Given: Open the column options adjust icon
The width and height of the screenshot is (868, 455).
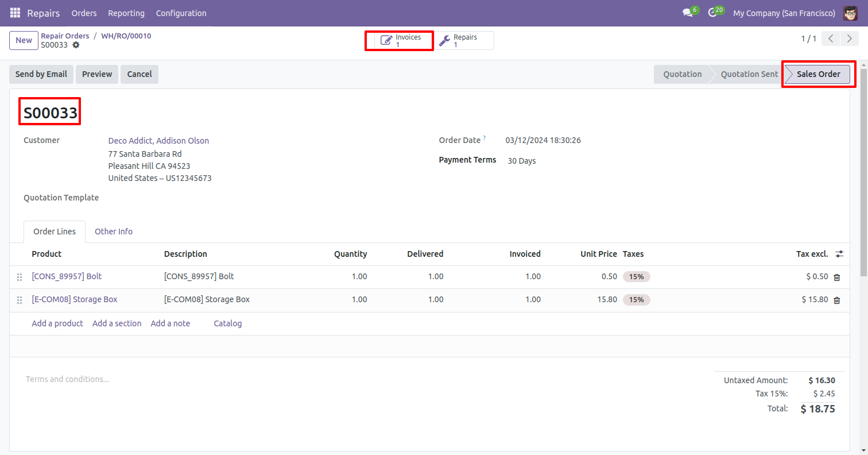Looking at the screenshot, I should [x=839, y=254].
